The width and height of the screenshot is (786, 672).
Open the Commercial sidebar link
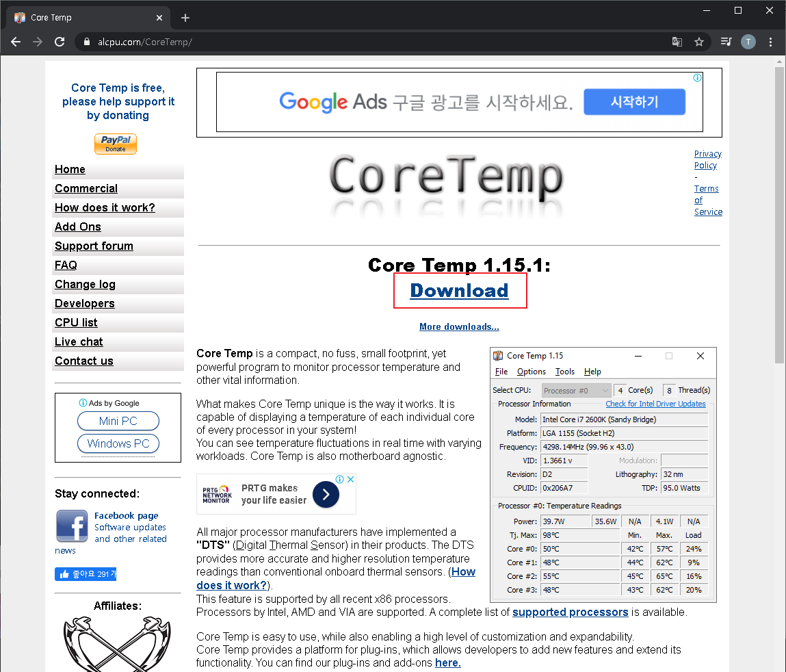pos(86,189)
